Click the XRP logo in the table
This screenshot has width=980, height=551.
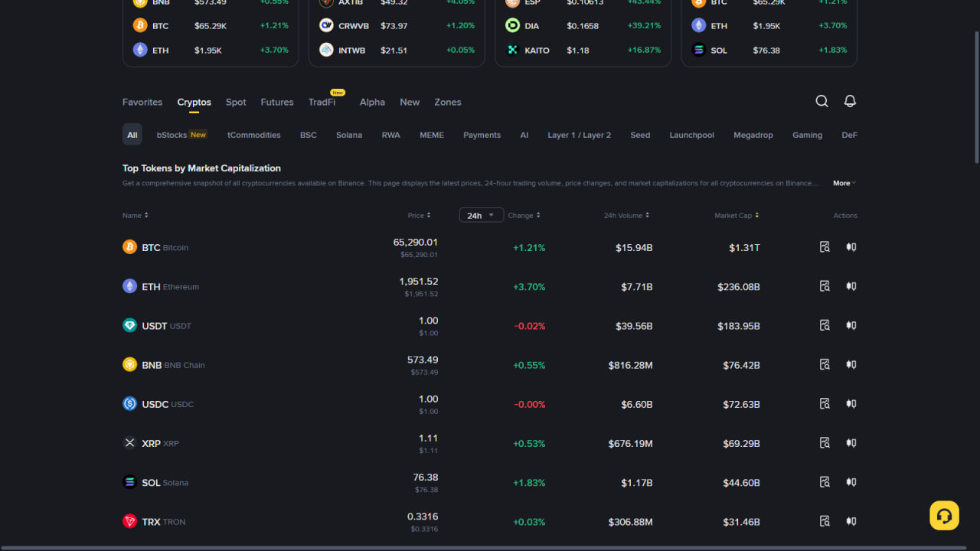(129, 443)
